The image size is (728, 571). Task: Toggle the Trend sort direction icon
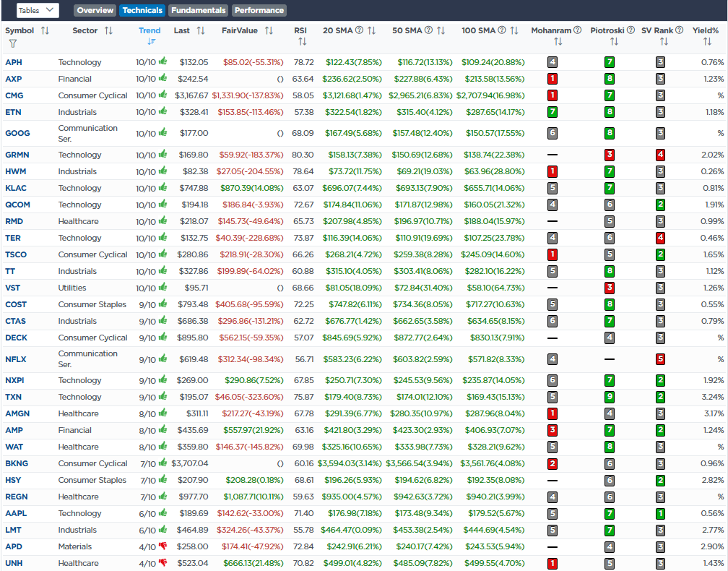coord(152,42)
